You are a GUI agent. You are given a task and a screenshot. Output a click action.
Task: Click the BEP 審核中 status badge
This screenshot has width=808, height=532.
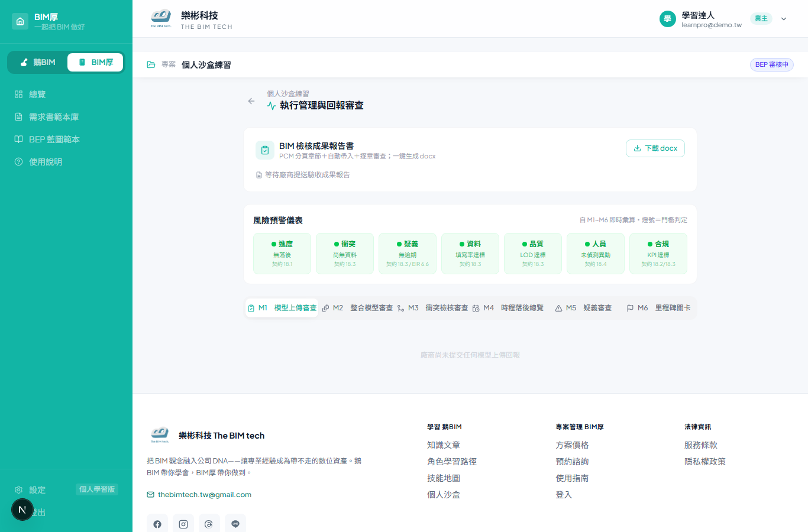[771, 64]
